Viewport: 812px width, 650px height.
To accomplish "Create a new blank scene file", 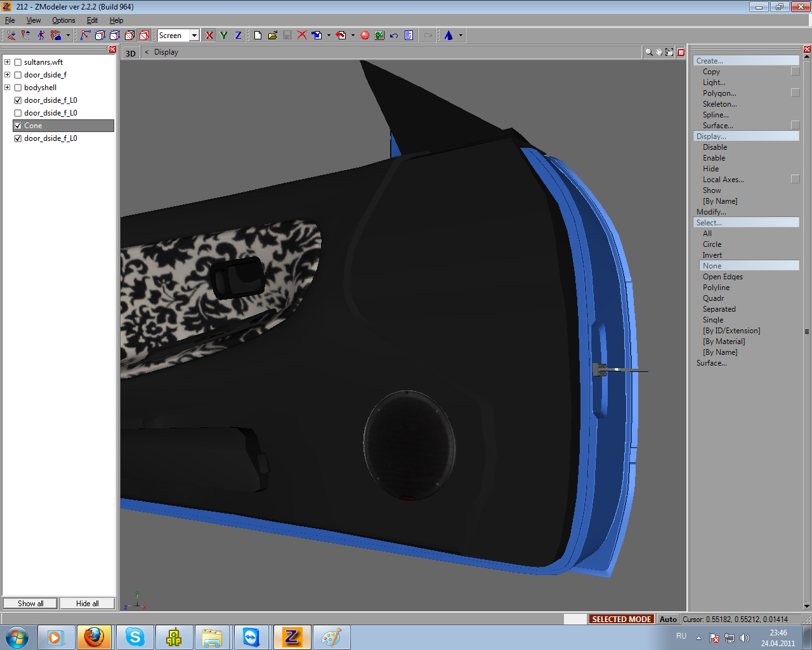I will click(x=258, y=36).
